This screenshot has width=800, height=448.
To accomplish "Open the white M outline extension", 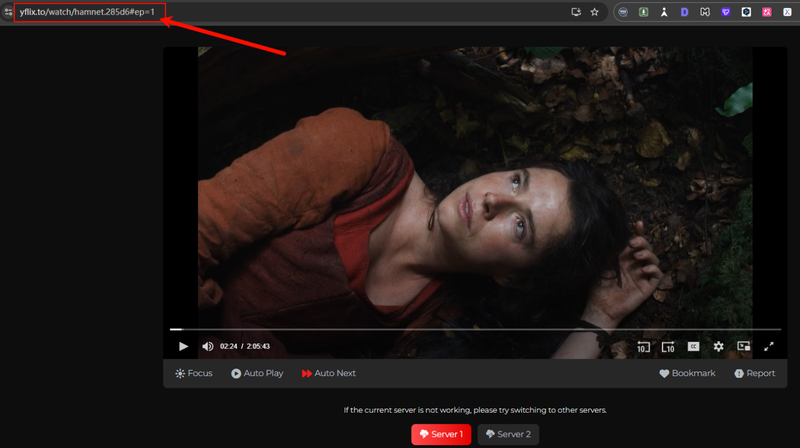I will (x=705, y=12).
